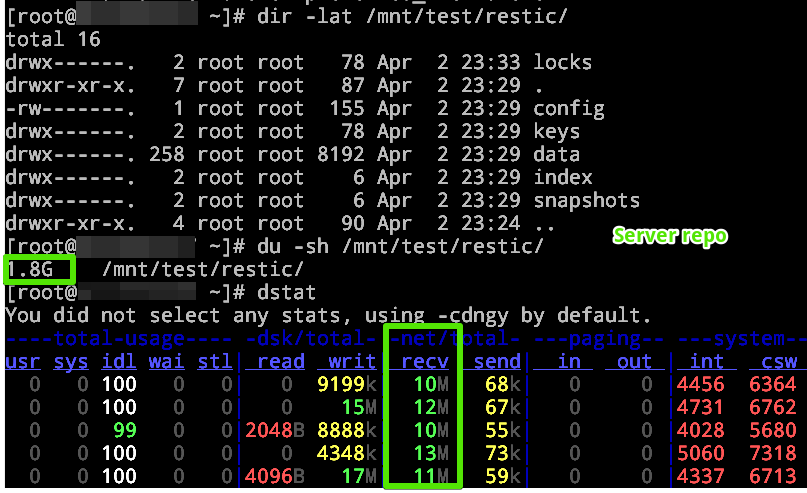Click the '155' size of config file
The height and width of the screenshot is (493, 807).
click(x=347, y=109)
